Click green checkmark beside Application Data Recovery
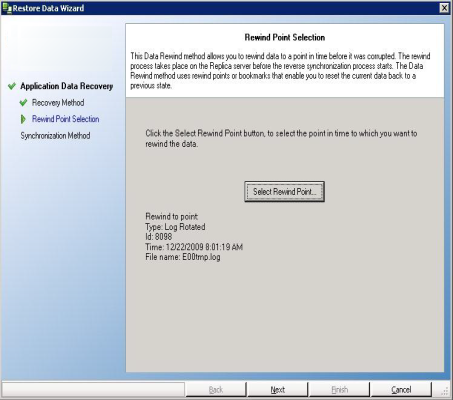 tap(12, 86)
